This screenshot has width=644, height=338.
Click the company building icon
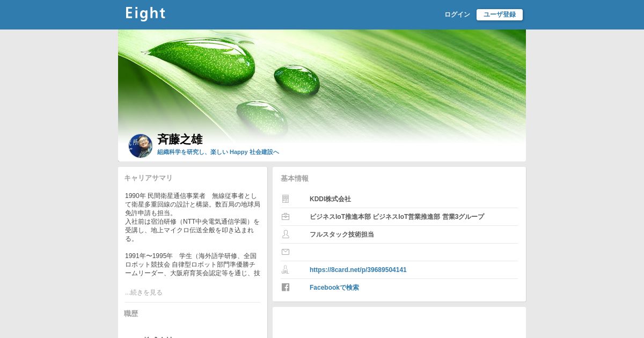tap(286, 199)
